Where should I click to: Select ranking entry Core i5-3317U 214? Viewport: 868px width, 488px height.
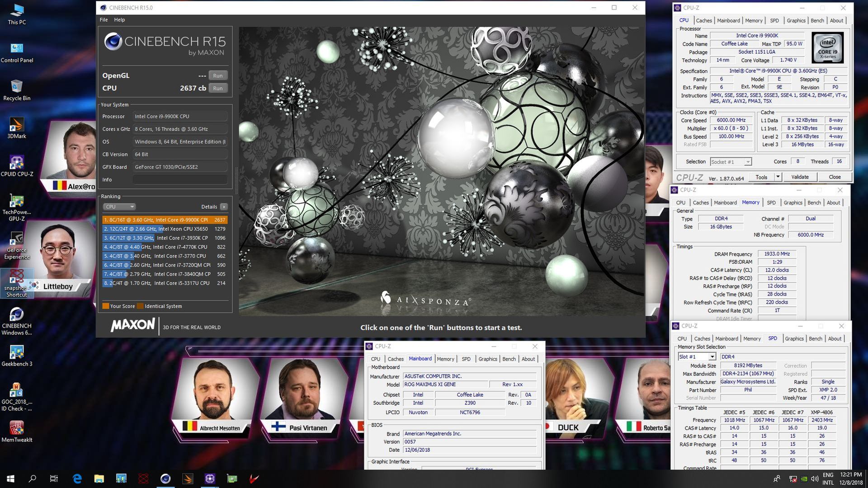pos(165,283)
